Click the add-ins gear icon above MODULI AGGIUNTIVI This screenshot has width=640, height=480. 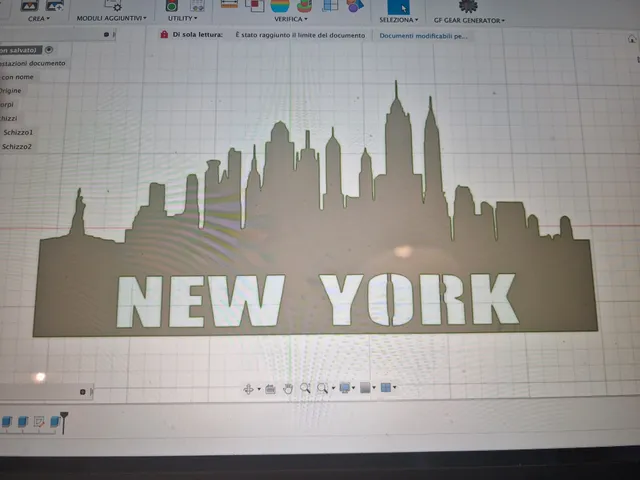113,5
